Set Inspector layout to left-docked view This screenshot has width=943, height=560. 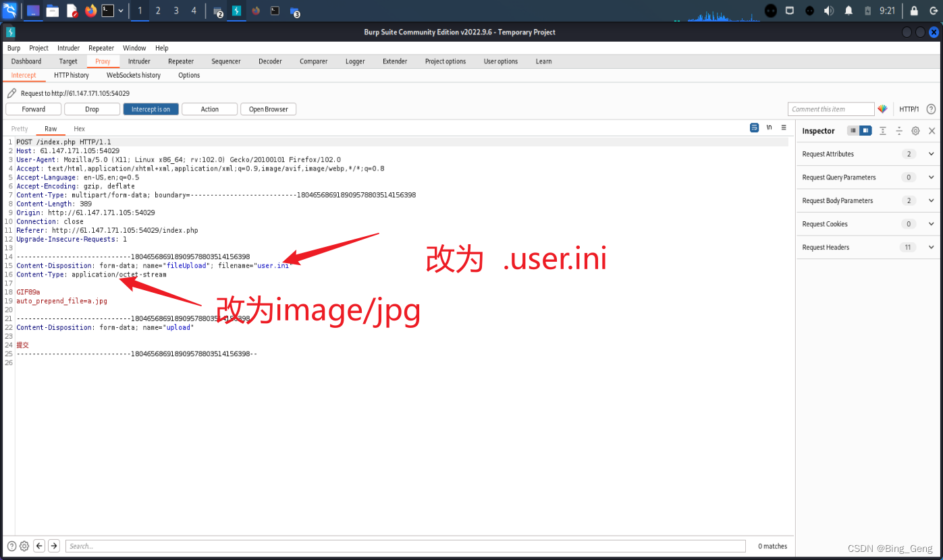pyautogui.click(x=853, y=131)
